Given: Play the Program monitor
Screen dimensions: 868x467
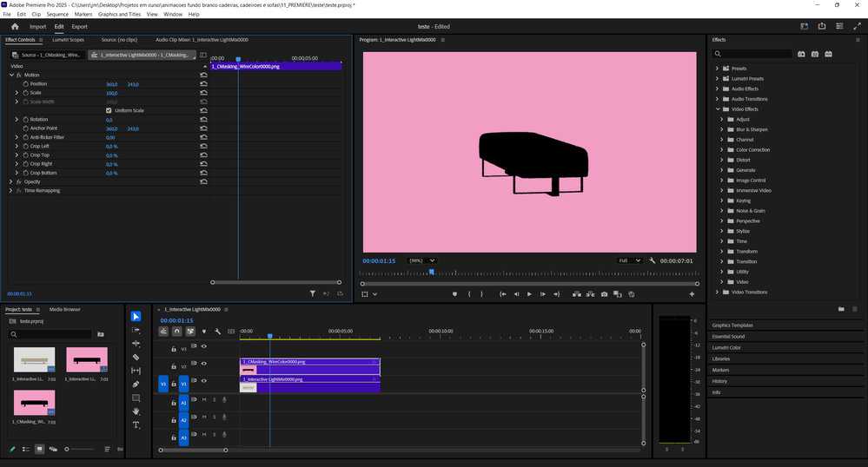Looking at the screenshot, I should [x=529, y=294].
